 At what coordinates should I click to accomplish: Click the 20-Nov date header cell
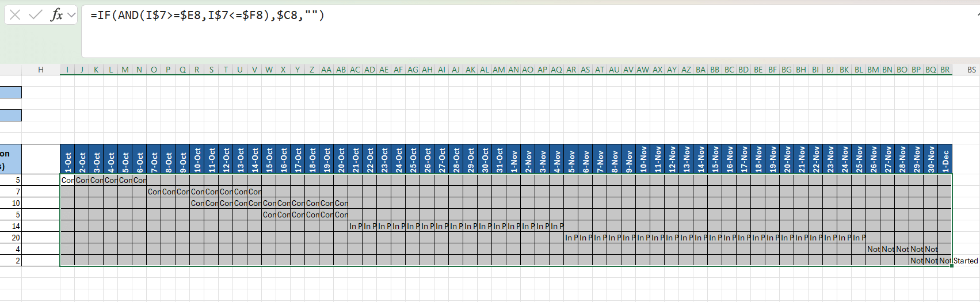tap(787, 159)
